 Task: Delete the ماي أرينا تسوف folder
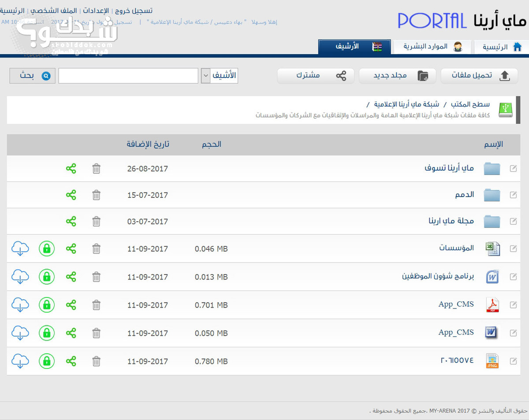pos(97,169)
